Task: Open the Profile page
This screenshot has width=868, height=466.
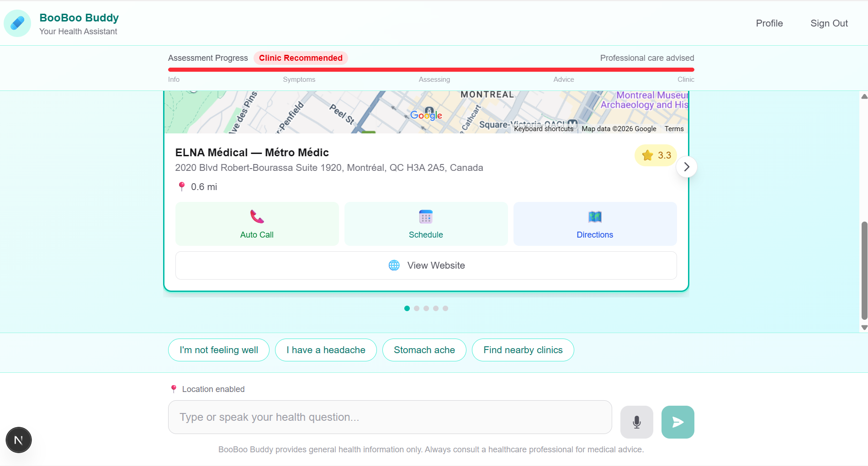Action: click(769, 23)
